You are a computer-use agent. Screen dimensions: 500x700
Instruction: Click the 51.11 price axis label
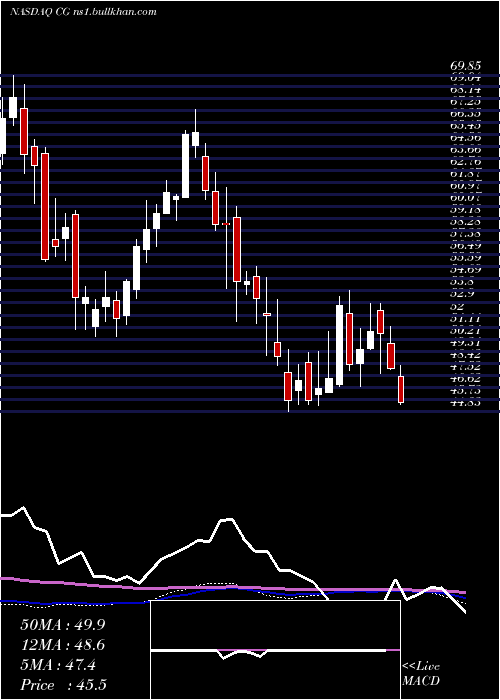pos(465,319)
